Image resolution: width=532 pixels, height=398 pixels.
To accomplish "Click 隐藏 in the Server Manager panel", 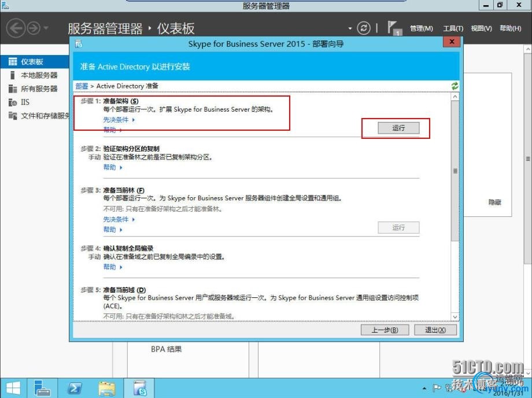I will (x=494, y=202).
